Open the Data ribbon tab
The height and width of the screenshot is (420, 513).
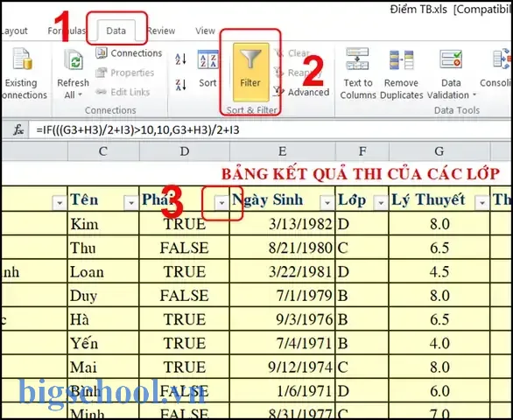(116, 31)
